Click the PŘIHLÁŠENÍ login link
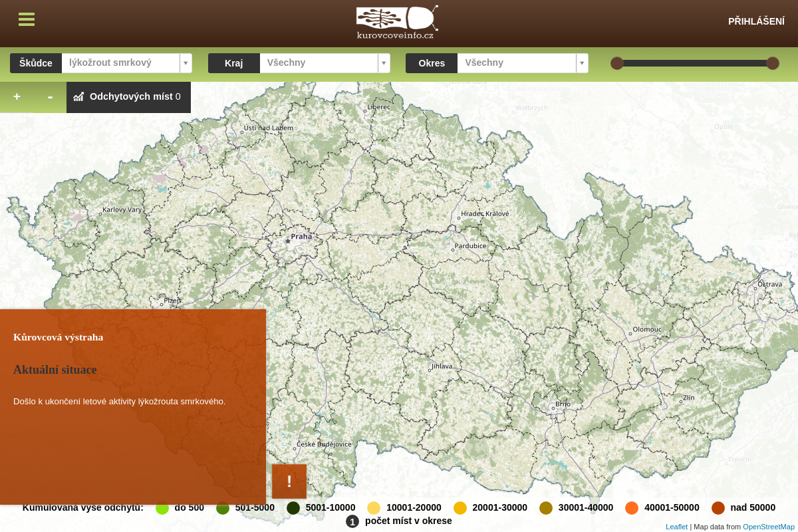Viewport: 798px width, 532px height. (756, 21)
